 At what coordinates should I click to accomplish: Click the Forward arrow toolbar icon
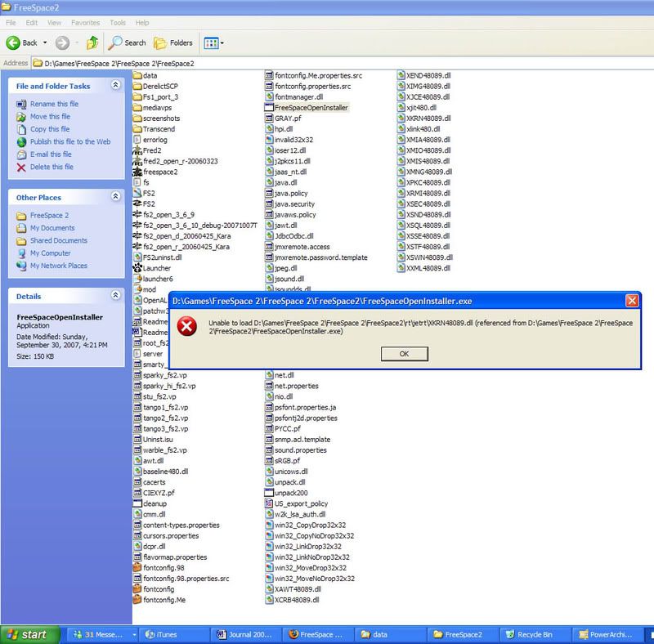pyautogui.click(x=63, y=42)
